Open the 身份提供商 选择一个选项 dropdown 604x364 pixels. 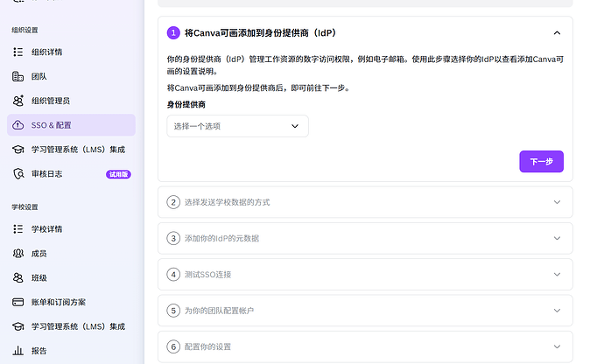(237, 126)
